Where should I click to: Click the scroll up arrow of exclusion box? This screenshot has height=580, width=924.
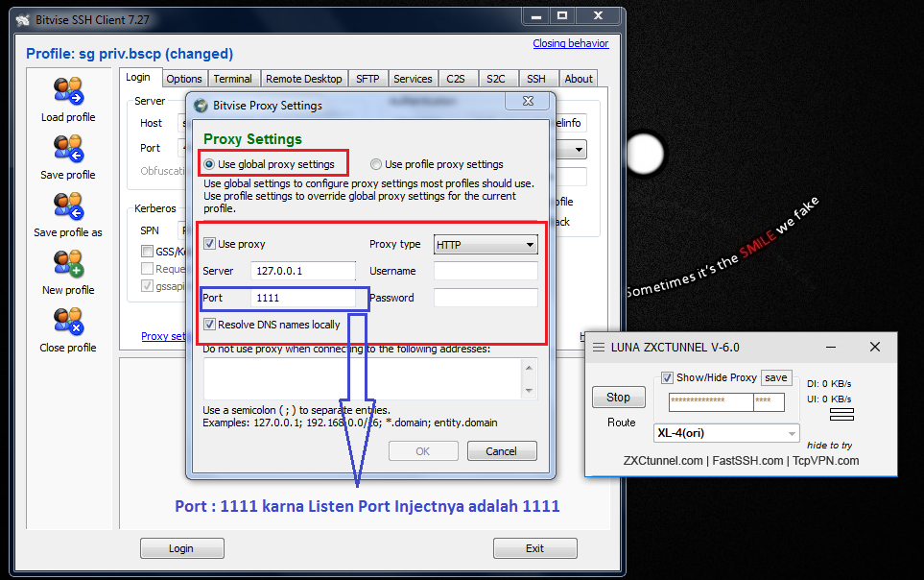point(530,368)
